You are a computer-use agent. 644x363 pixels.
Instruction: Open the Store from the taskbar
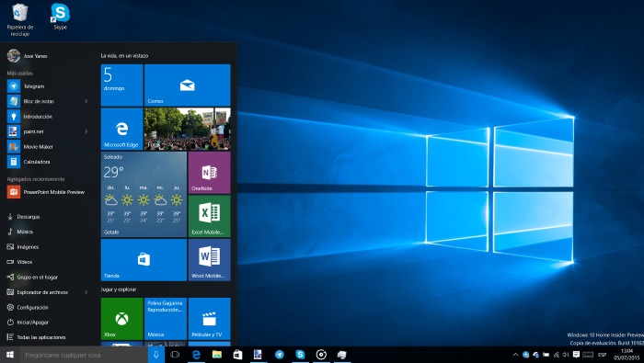click(x=237, y=355)
